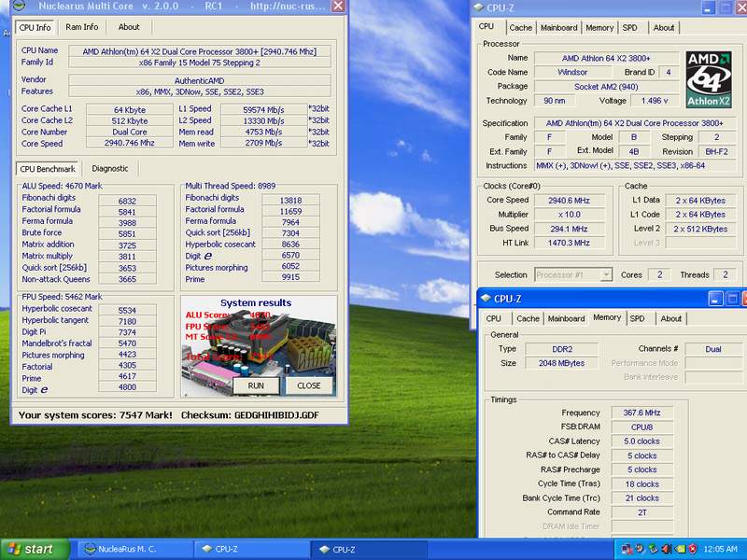Minimize the lower CPU-Z window
Screen dimensions: 747x560
point(715,299)
